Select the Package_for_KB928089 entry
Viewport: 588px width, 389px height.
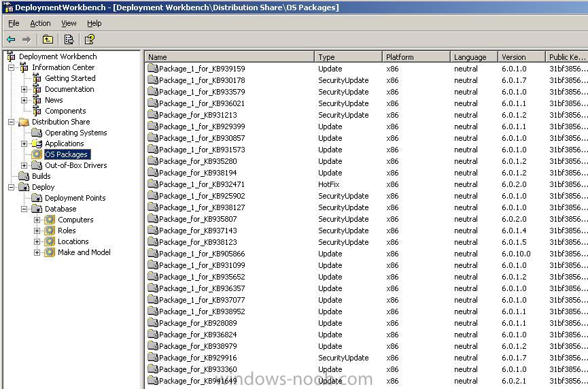(x=368, y=323)
